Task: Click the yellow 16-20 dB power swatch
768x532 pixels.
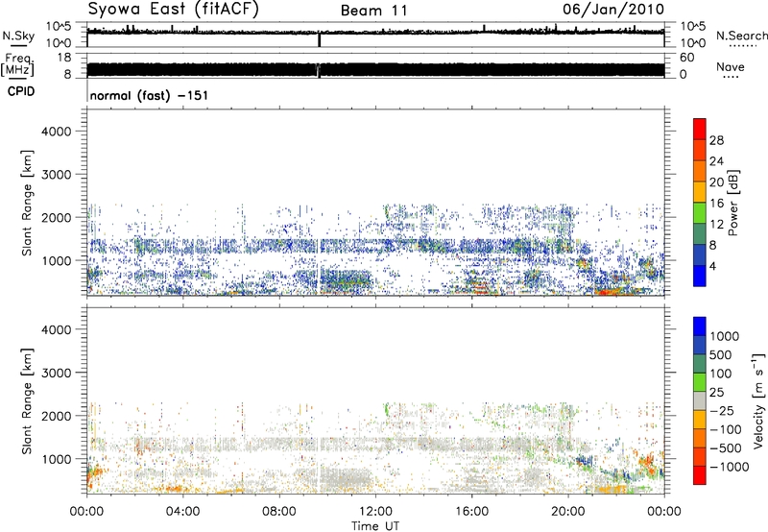Action: pyautogui.click(x=700, y=192)
